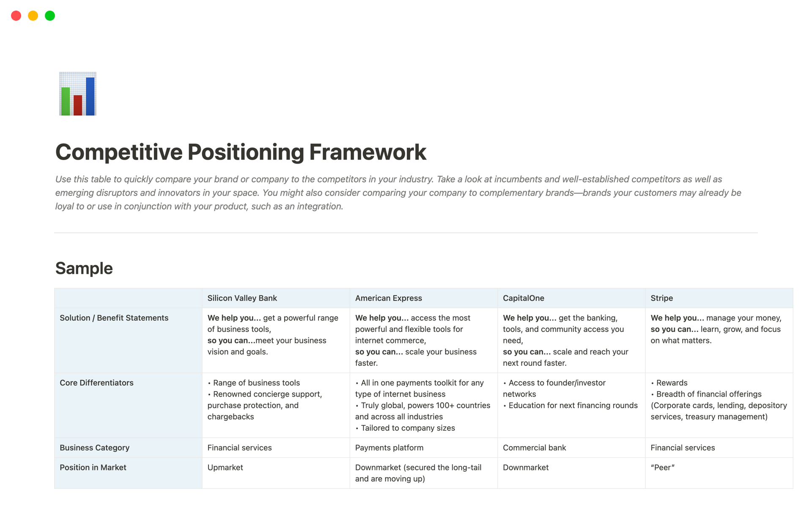Click the Competitive Positioning Framework title
Image resolution: width=812 pixels, height=508 pixels.
(x=241, y=152)
